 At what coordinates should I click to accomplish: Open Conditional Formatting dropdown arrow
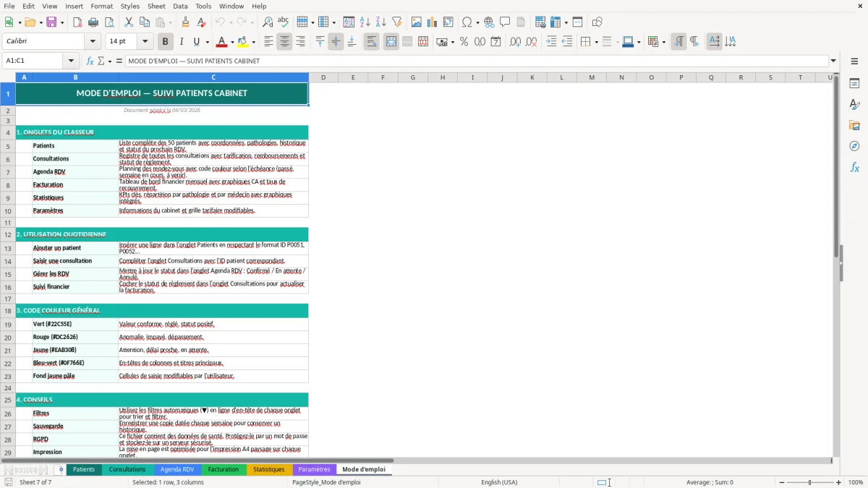coord(663,42)
